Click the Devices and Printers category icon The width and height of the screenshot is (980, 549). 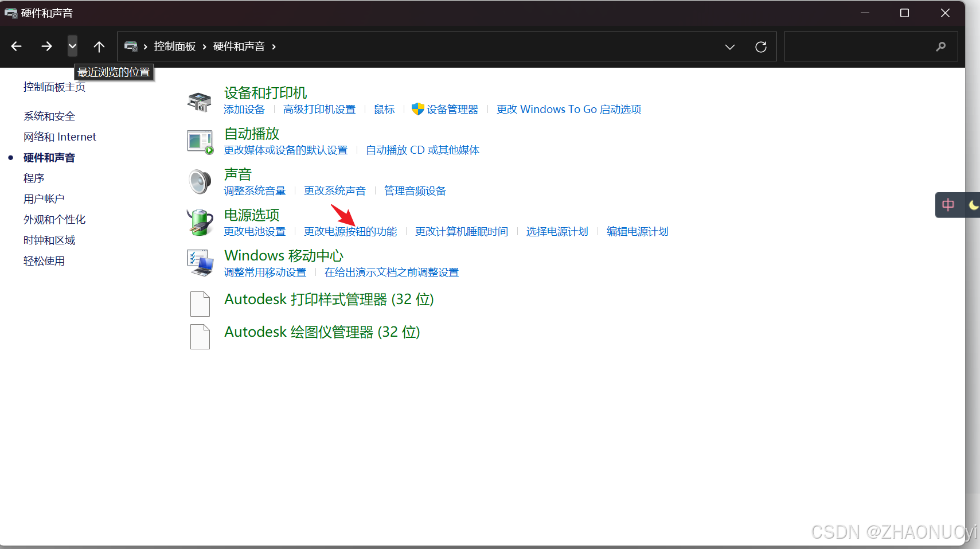point(200,102)
